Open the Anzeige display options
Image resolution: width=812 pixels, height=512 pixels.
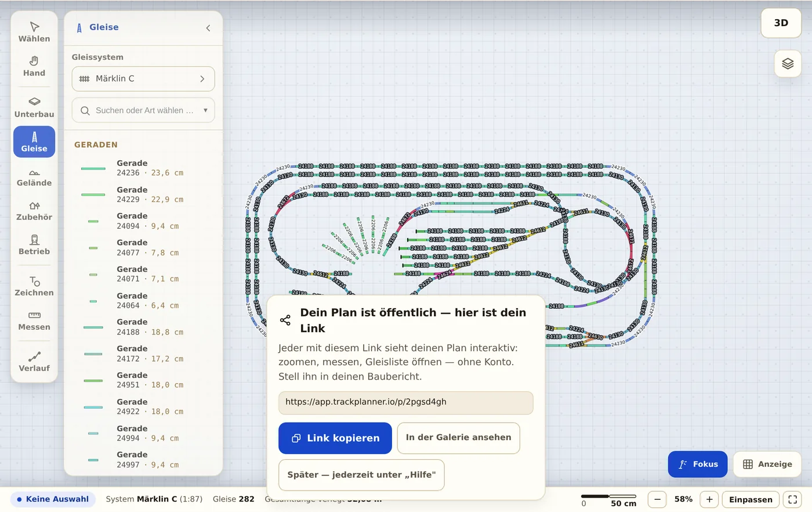pos(767,464)
